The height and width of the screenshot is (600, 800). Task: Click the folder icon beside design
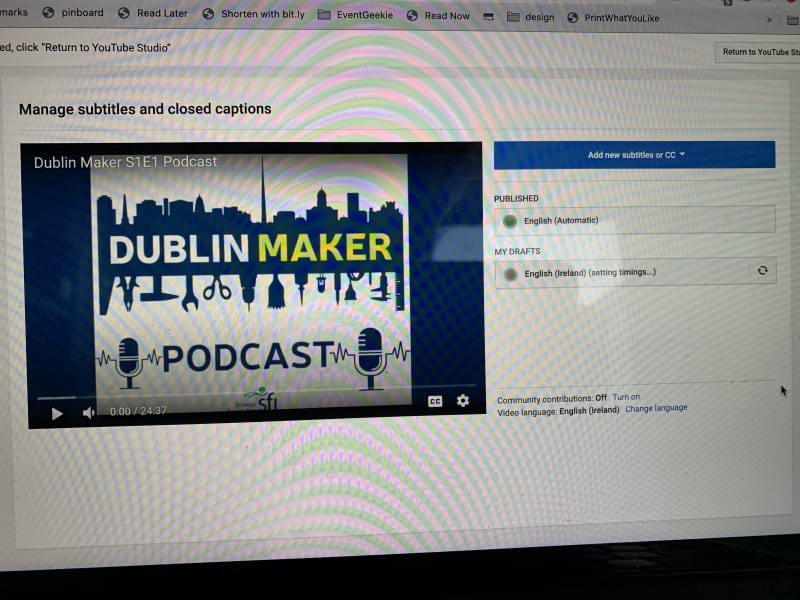(513, 17)
